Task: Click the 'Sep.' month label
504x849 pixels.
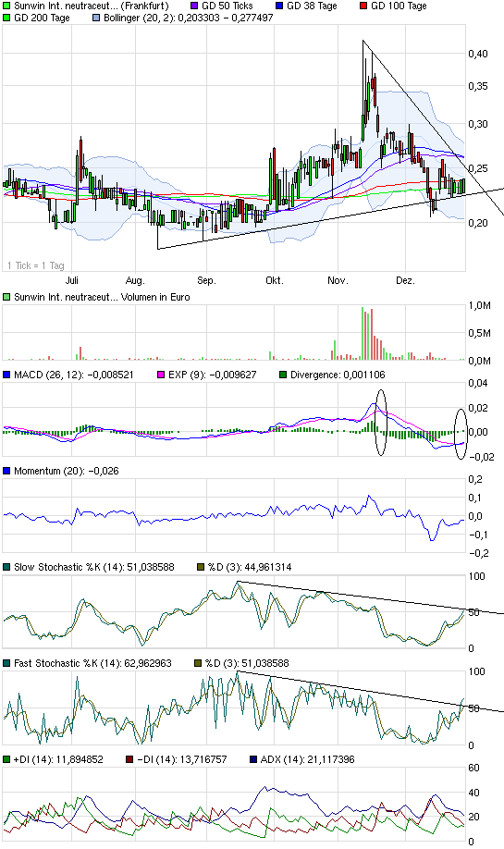Action: tap(206, 280)
